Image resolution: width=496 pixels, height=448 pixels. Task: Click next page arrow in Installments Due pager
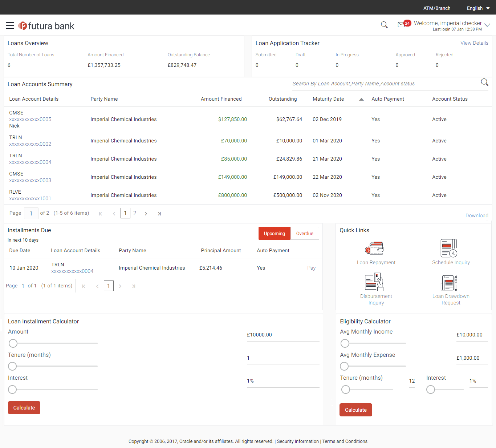[x=120, y=286]
